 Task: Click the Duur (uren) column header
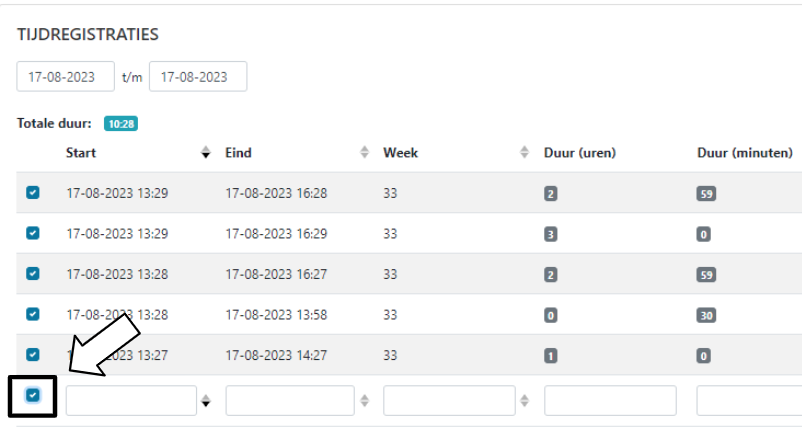coord(579,153)
